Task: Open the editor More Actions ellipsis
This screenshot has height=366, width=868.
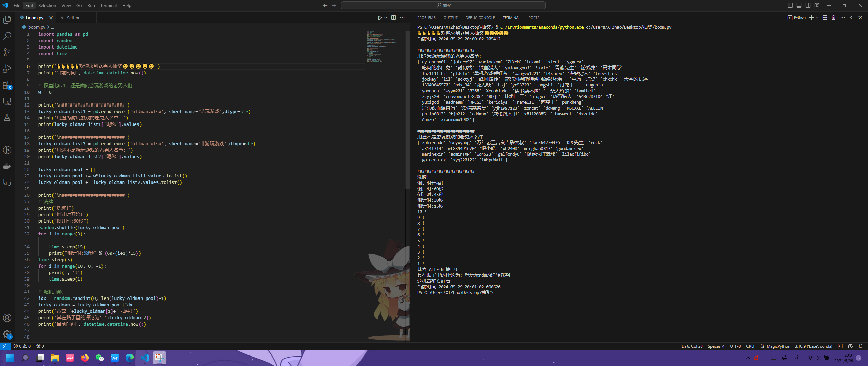Action: click(x=402, y=18)
